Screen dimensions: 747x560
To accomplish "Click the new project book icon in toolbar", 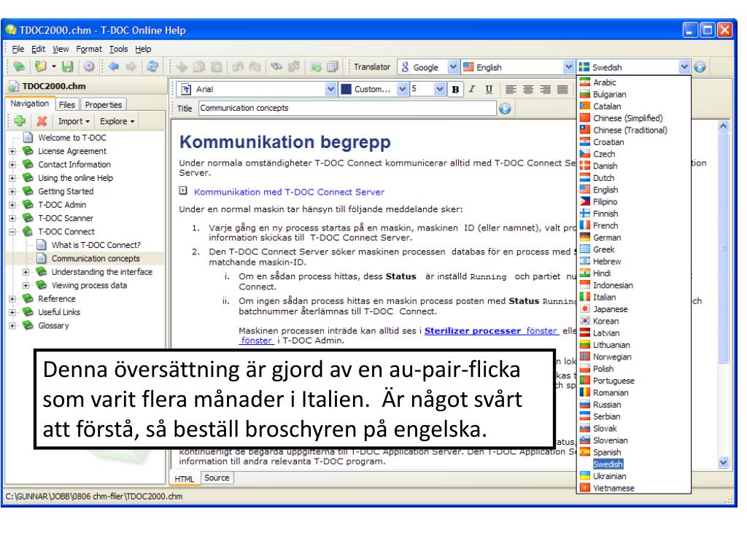I will coord(19,66).
